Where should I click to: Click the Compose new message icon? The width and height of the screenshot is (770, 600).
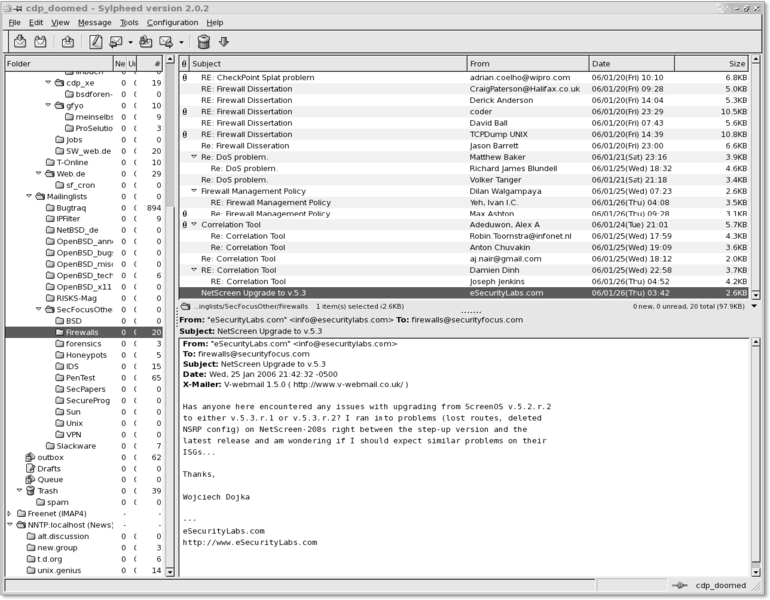(x=96, y=42)
